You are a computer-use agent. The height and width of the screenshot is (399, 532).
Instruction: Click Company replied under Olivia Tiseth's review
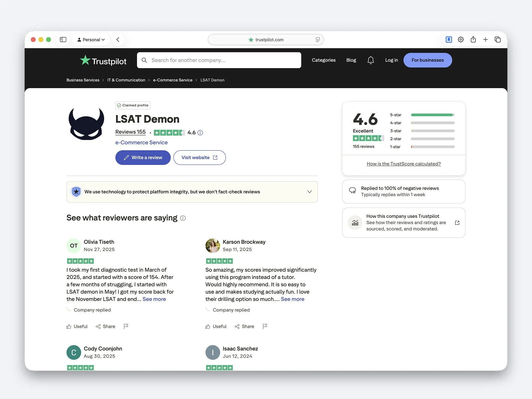tap(92, 310)
